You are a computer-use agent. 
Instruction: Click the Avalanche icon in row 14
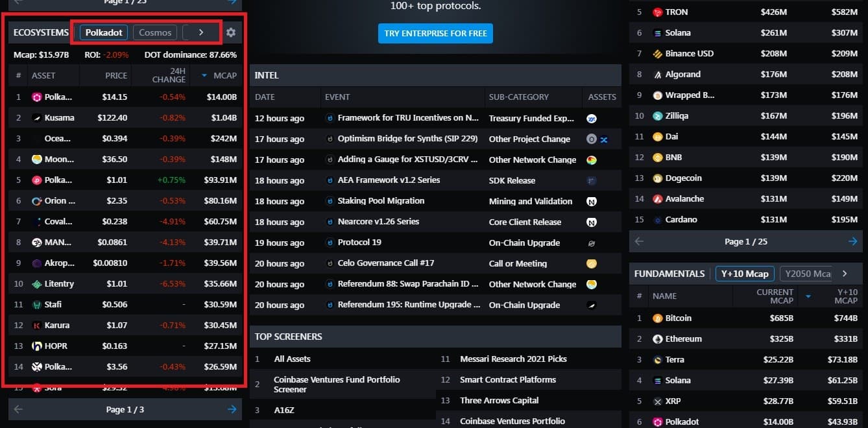[x=658, y=199]
